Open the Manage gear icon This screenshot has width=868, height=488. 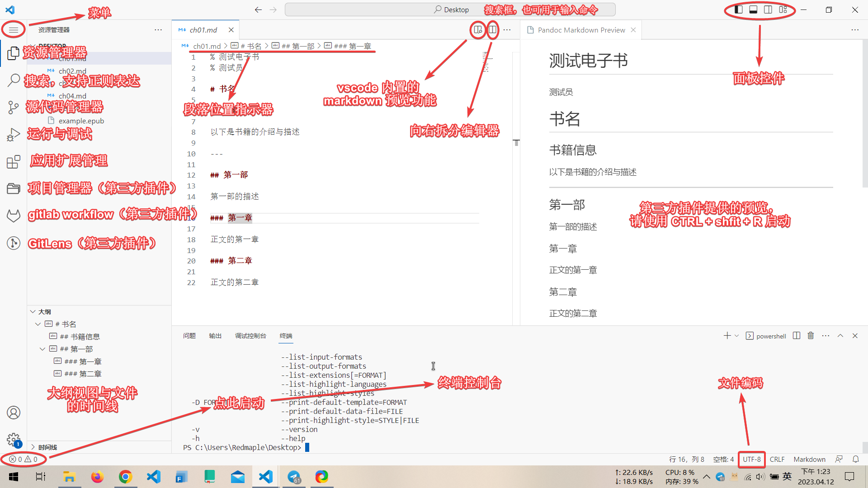[14, 439]
